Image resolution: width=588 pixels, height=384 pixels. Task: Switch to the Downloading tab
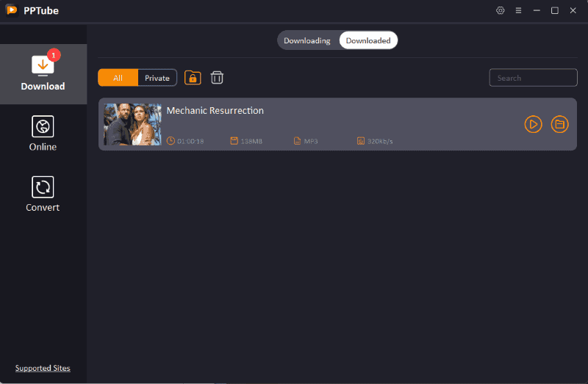[x=307, y=40]
